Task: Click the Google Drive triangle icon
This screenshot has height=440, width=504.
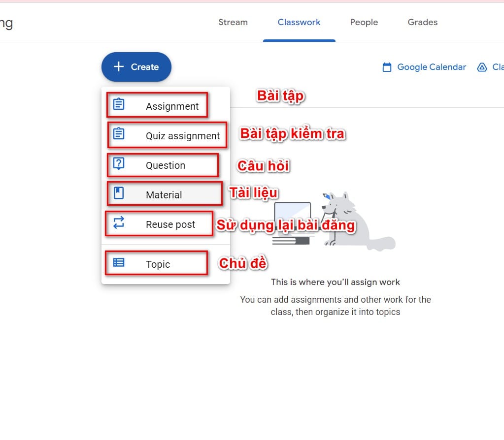Action: point(482,67)
